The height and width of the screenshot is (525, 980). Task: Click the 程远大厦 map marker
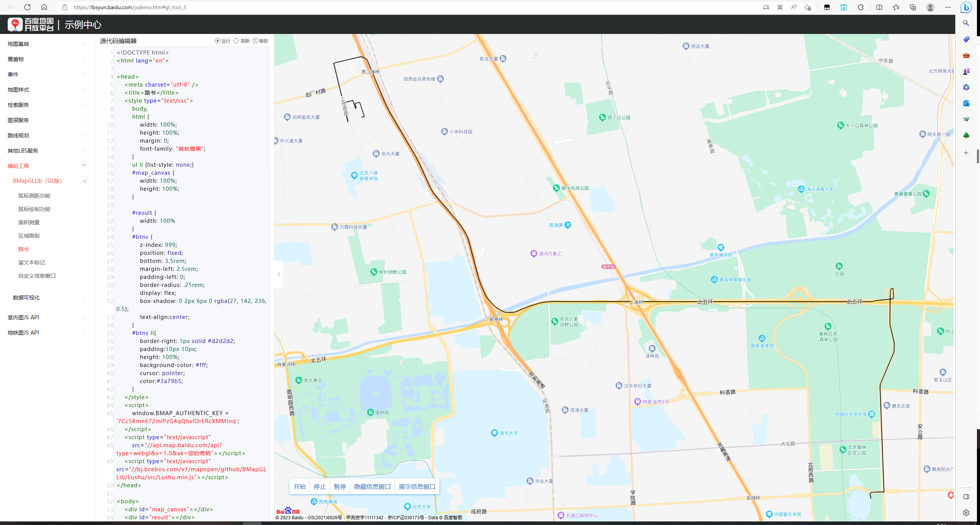coord(686,46)
